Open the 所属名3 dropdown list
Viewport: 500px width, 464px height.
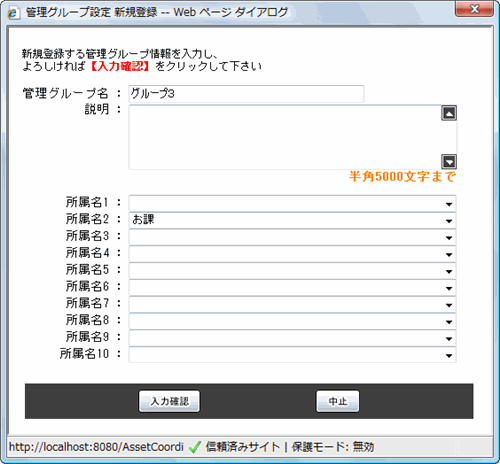292,237
